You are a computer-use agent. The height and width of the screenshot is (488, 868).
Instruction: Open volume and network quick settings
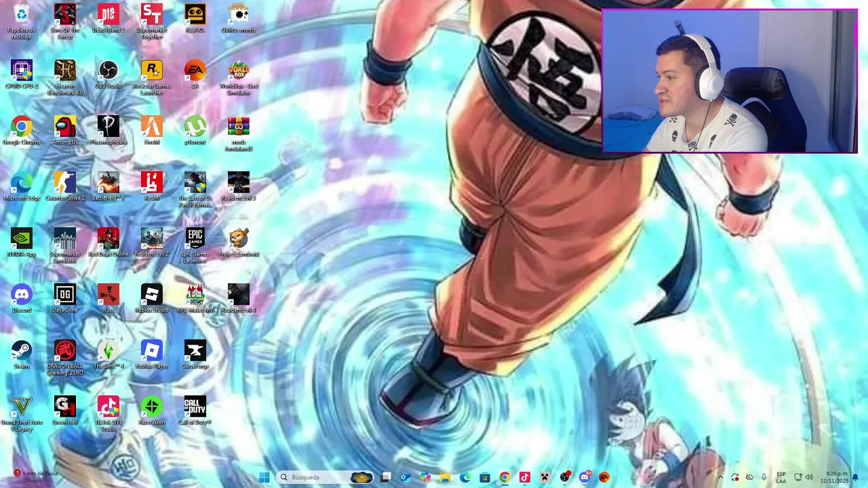(804, 477)
